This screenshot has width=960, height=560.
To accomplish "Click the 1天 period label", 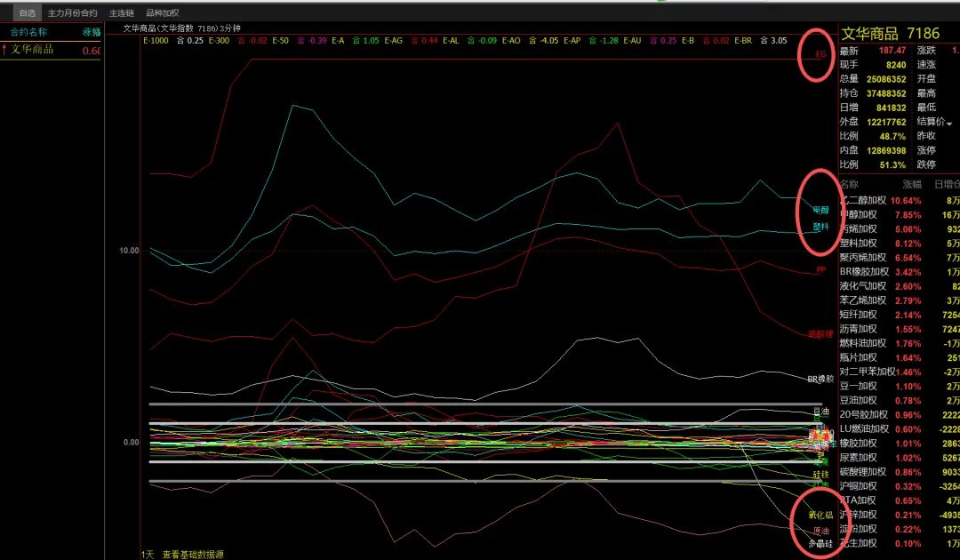I will [x=148, y=555].
